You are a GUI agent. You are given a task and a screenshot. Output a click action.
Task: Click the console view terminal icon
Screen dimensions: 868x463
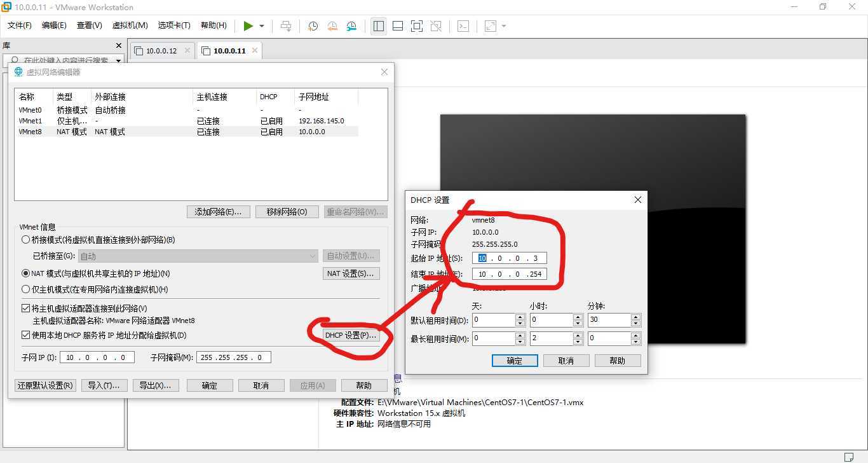coord(464,26)
